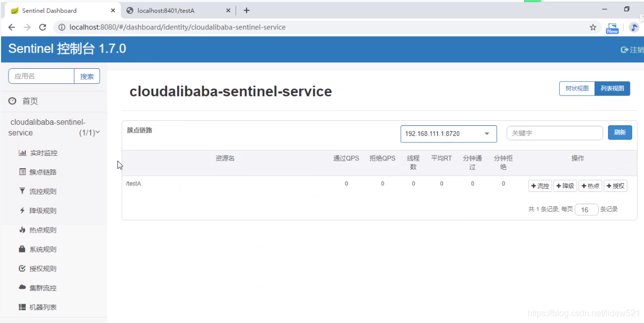The height and width of the screenshot is (323, 644).
Task: Select the Sentinel Dashboard tab
Action: [x=62, y=10]
